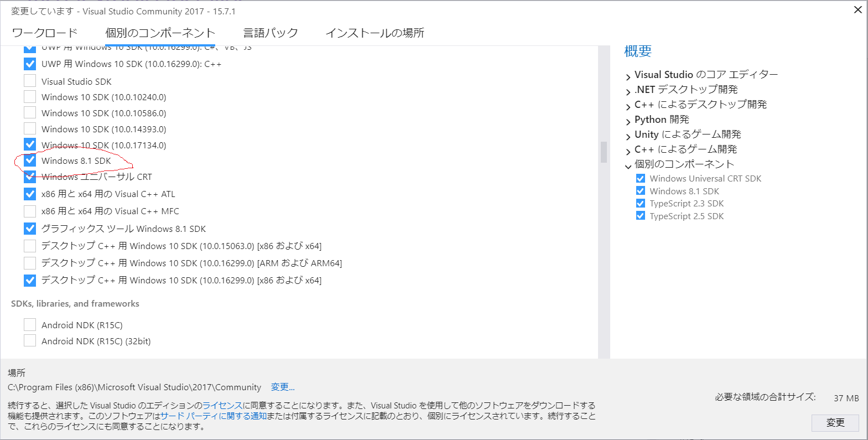Check デスクトップ C++ 用 Windows 10 SDK ARM および ARM64
Image resolution: width=868 pixels, height=440 pixels.
30,263
